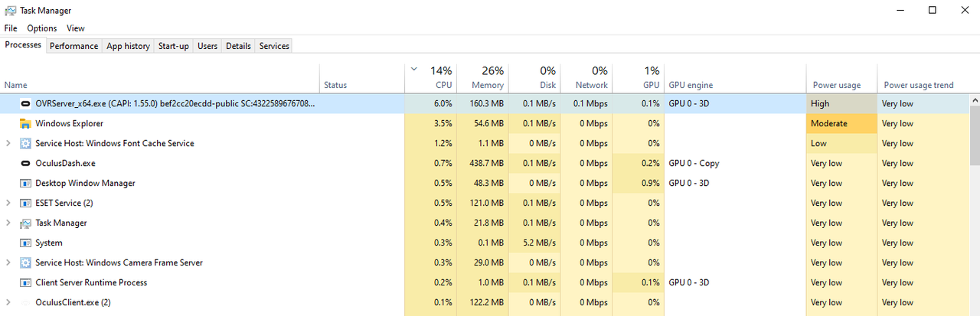The image size is (980, 316).
Task: Expand the Windows Camera Frame Server group
Action: click(x=8, y=262)
